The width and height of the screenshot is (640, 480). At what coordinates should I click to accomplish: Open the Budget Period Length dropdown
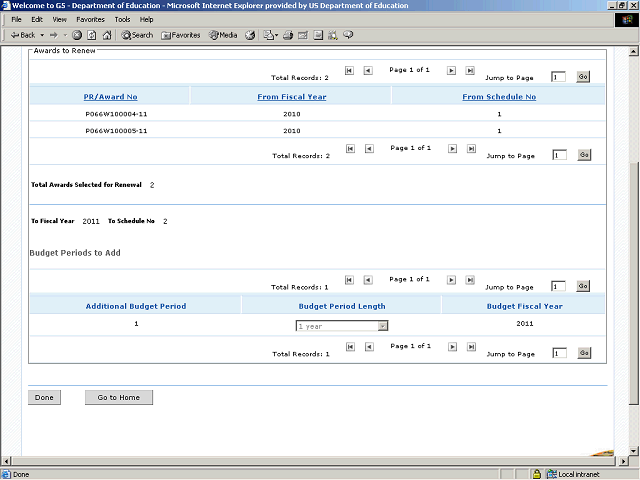pyautogui.click(x=382, y=325)
